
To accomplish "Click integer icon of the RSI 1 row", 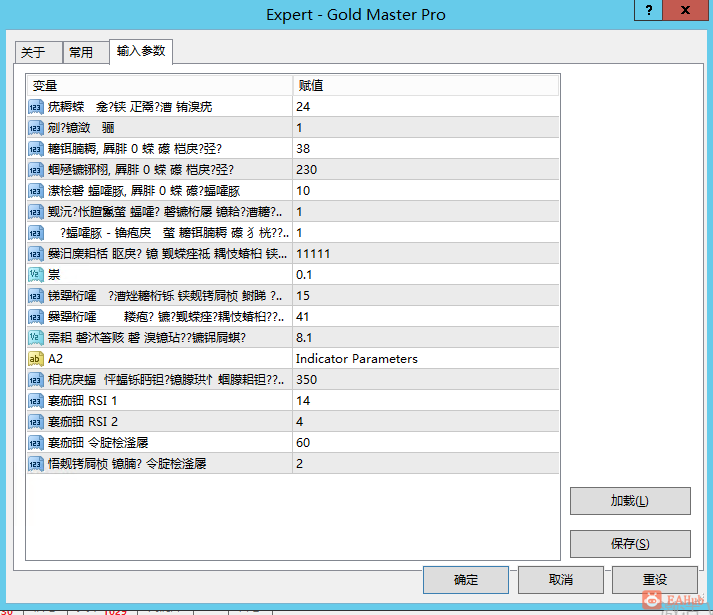I will 35,401.
